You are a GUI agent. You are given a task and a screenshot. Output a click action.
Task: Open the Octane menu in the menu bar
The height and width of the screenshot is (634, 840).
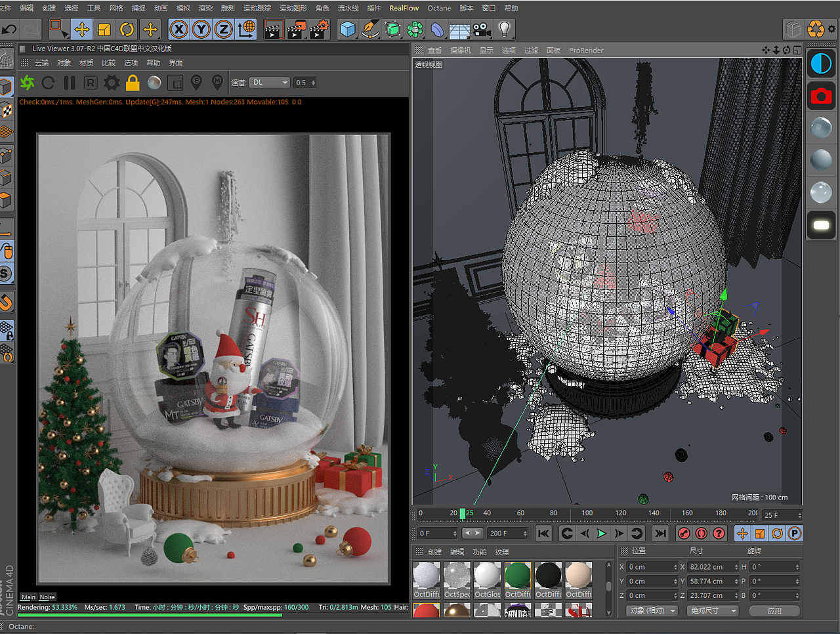pyautogui.click(x=438, y=8)
